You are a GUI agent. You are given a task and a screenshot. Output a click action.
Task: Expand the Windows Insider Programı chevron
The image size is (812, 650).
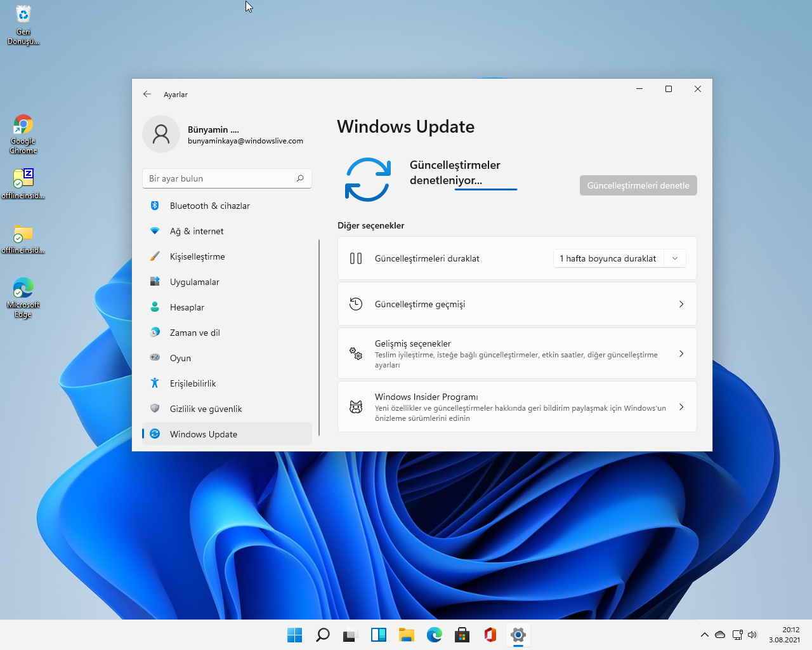(681, 407)
